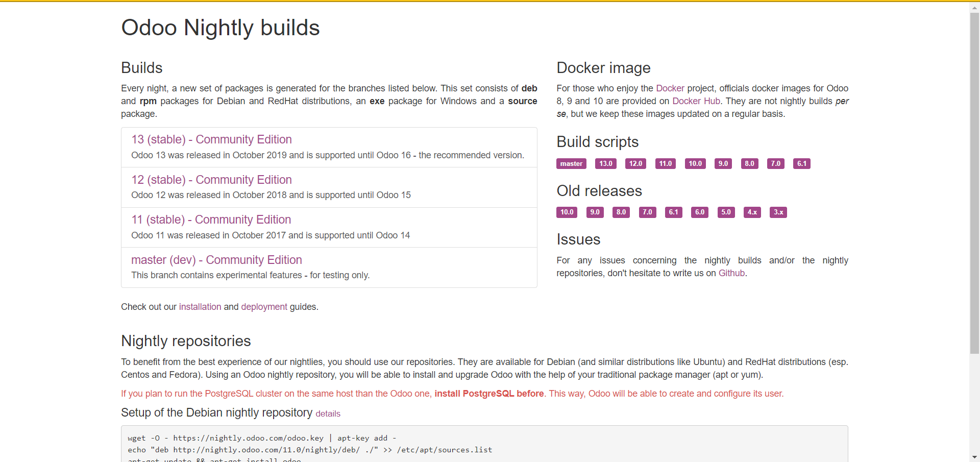Follow the Docker project link
The height and width of the screenshot is (462, 980).
click(670, 88)
